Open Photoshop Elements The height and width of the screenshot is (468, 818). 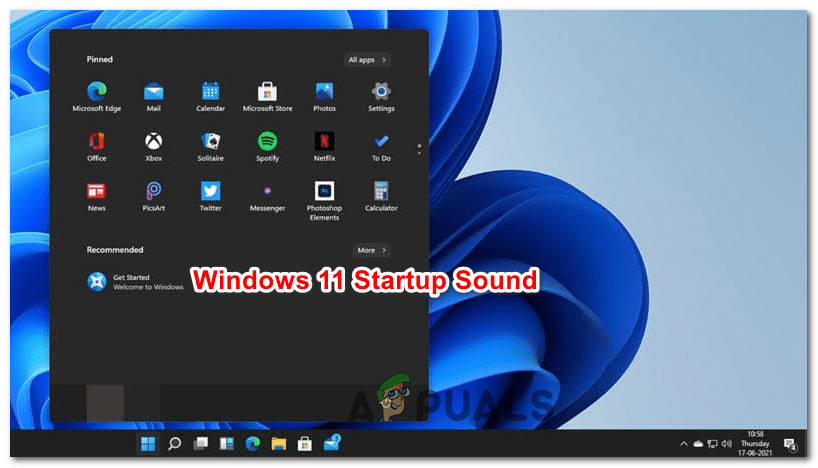324,201
